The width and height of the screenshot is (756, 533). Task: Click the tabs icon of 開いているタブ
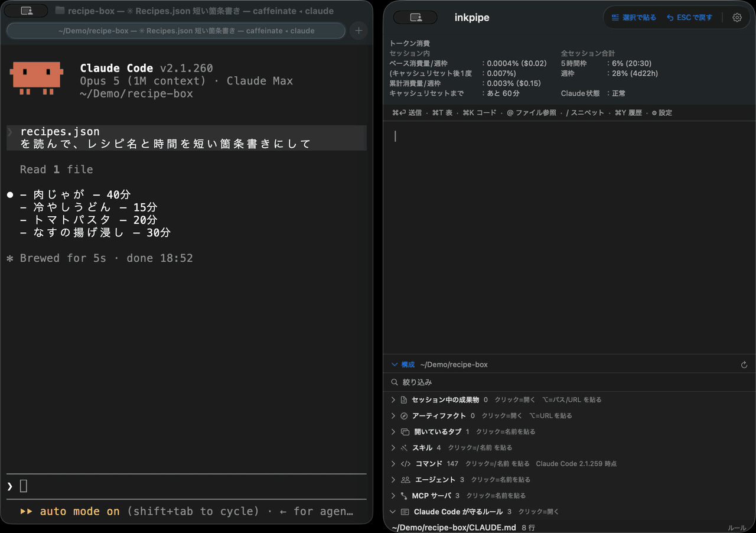(405, 432)
